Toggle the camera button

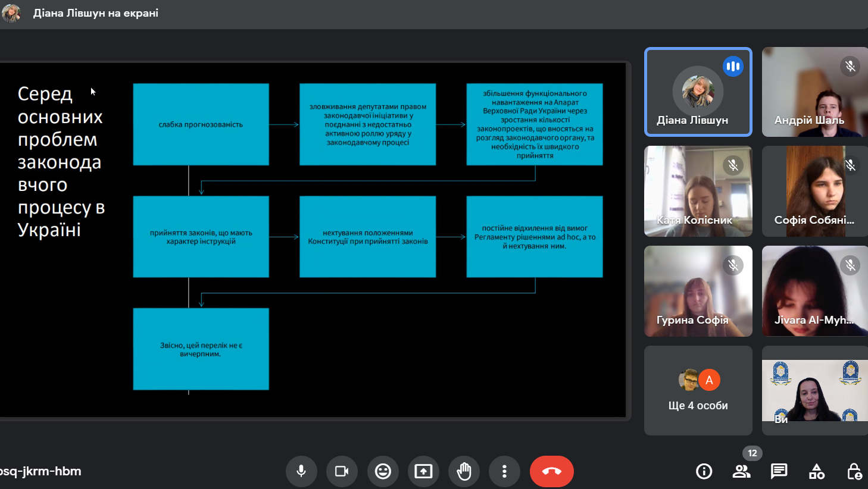[x=342, y=471]
